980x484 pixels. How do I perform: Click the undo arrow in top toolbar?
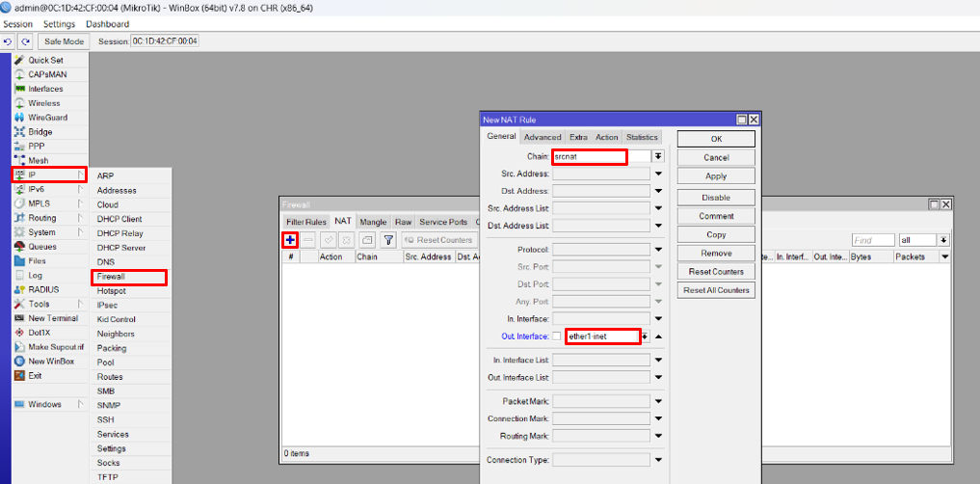point(9,41)
